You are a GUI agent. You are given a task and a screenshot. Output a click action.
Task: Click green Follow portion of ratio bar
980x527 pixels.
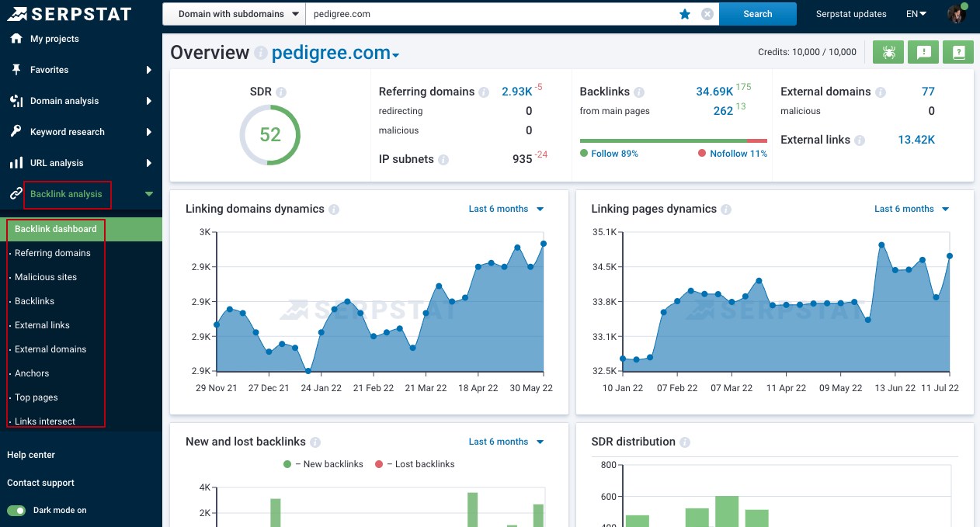(x=663, y=141)
